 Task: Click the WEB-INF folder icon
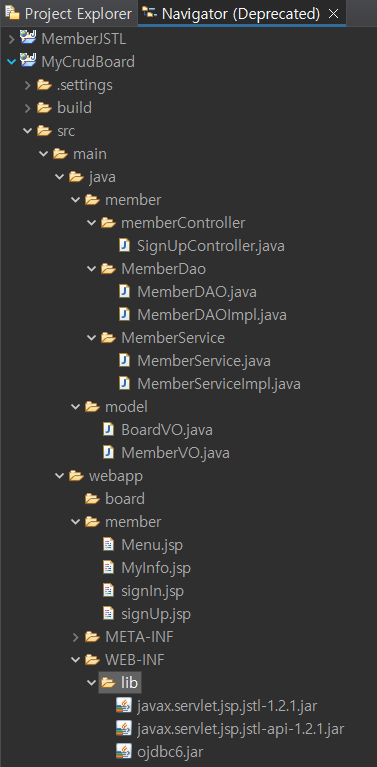coord(92,660)
